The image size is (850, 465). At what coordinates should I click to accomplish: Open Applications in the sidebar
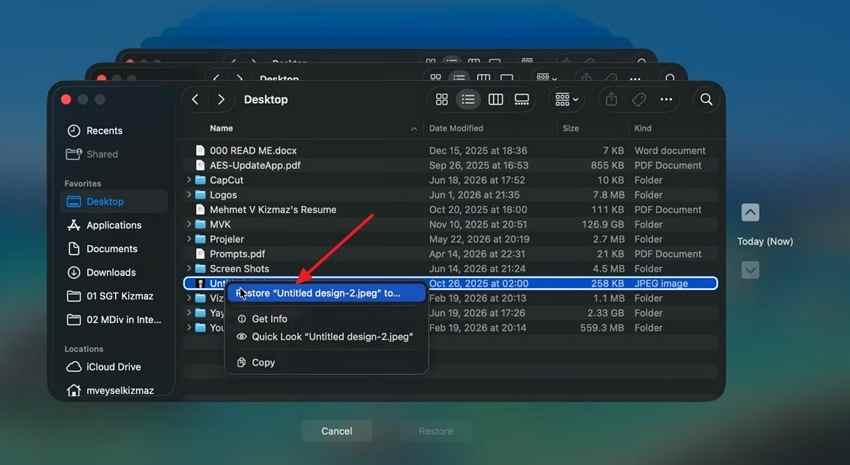(114, 225)
